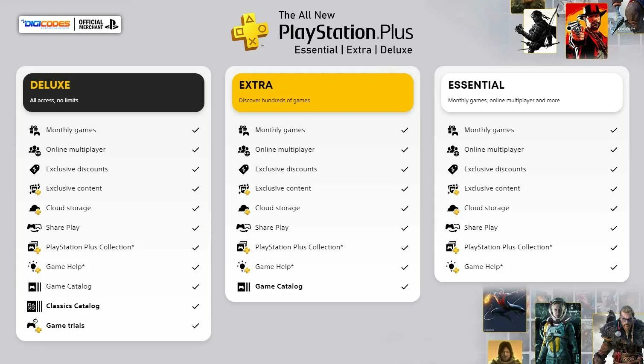Click the Share Play checkmark in Extra
This screenshot has height=364, width=644.
pyautogui.click(x=405, y=228)
